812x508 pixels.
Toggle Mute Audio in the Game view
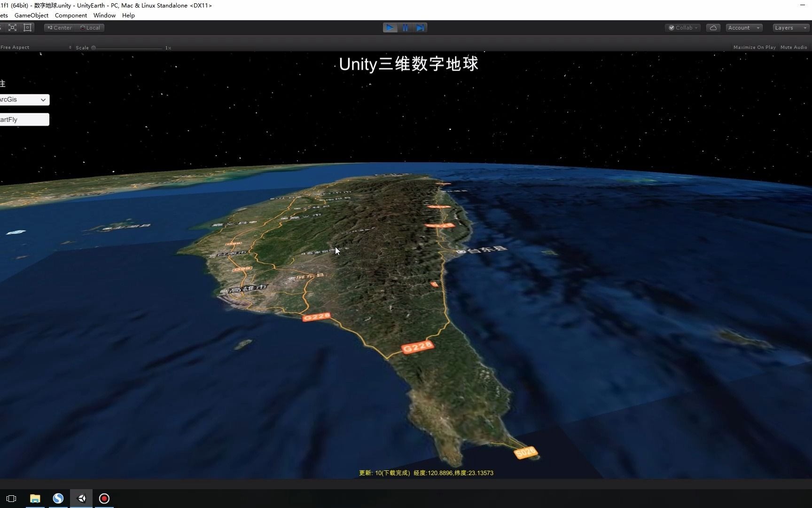(x=794, y=47)
